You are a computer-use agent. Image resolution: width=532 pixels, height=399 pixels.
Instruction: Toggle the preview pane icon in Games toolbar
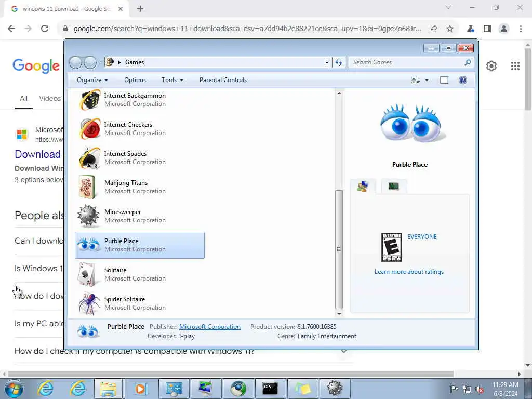tap(444, 80)
